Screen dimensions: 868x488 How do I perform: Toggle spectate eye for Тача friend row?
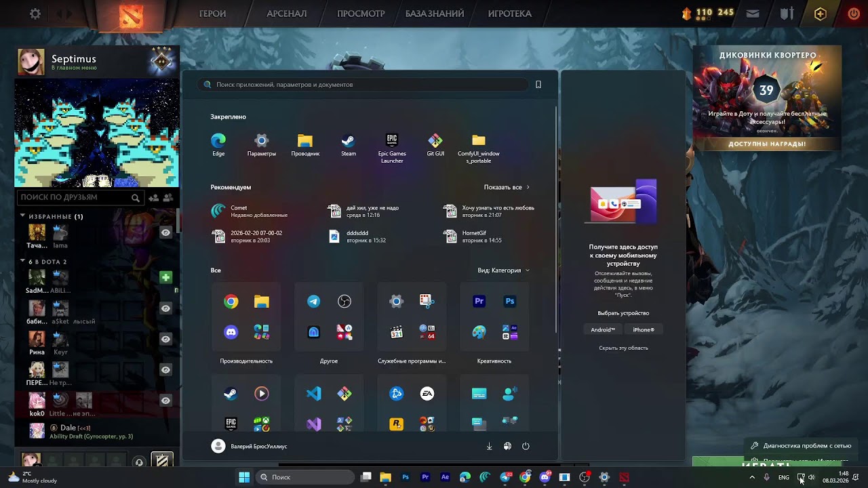pos(165,232)
